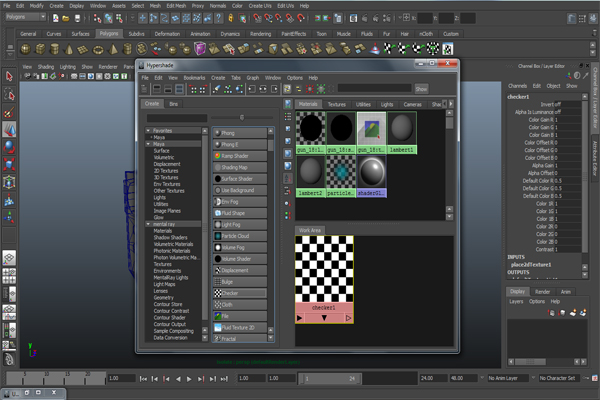Activate the Scale tool in toolbox
The height and width of the screenshot is (400, 600).
tap(9, 165)
